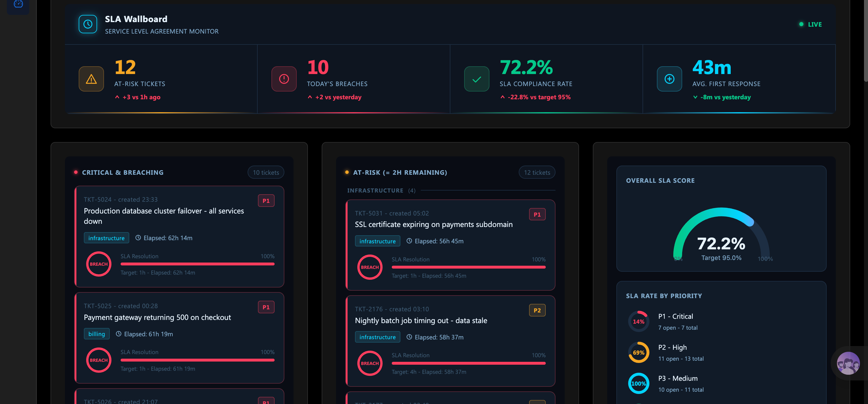Click the infrastructure tag on the database failover ticket
The height and width of the screenshot is (404, 868).
[107, 238]
